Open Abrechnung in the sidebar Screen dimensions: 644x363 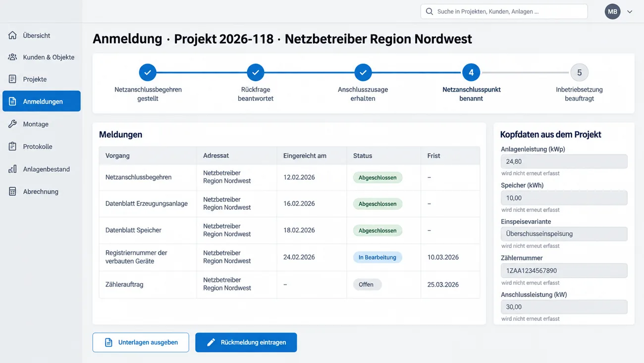click(x=42, y=191)
